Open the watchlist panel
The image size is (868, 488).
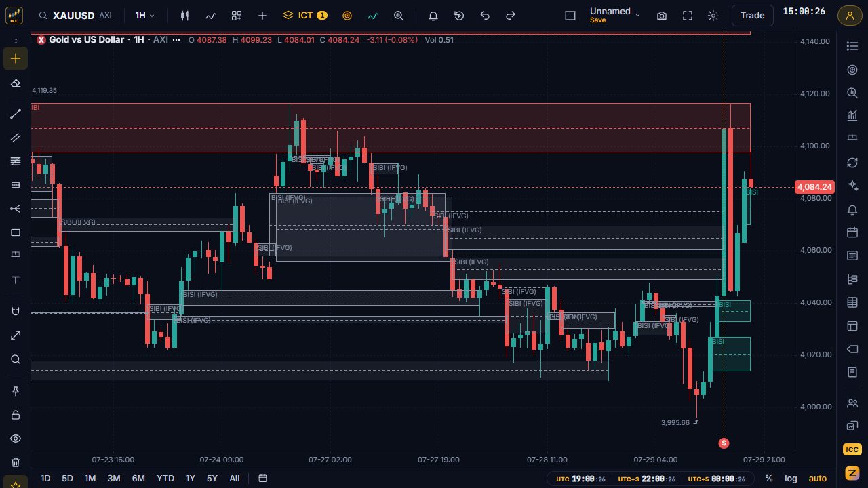(x=852, y=45)
